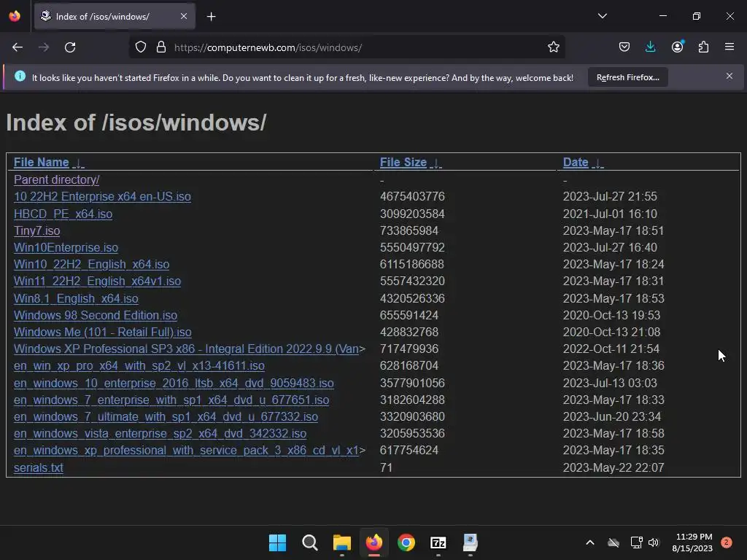This screenshot has width=747, height=560.
Task: Download en_windows_7_ultimate_with_sp1 iso
Action: click(166, 416)
